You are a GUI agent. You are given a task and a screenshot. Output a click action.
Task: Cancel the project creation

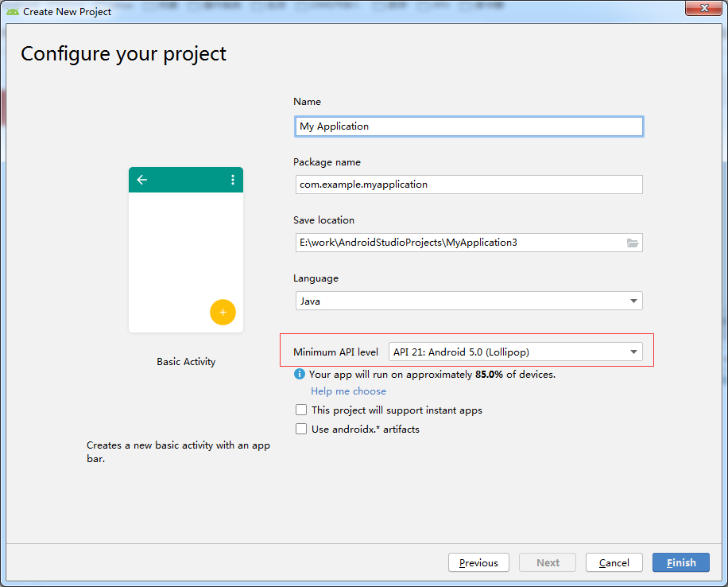coord(614,563)
